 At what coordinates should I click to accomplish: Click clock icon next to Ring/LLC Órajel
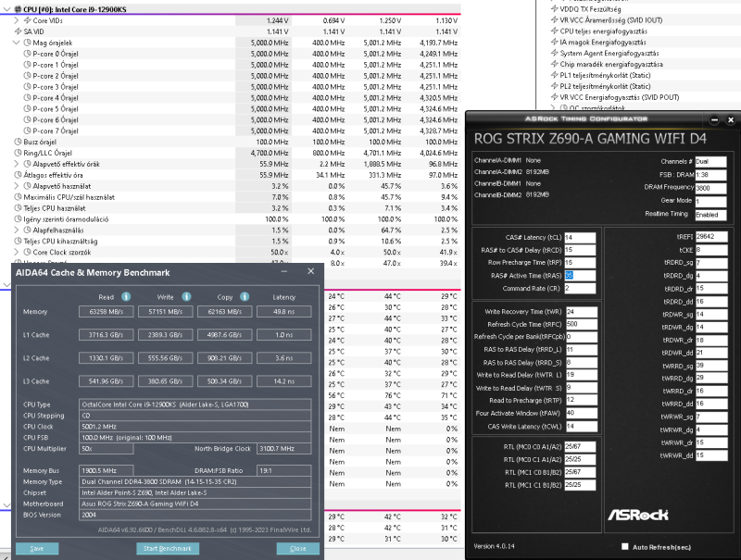coord(18,153)
